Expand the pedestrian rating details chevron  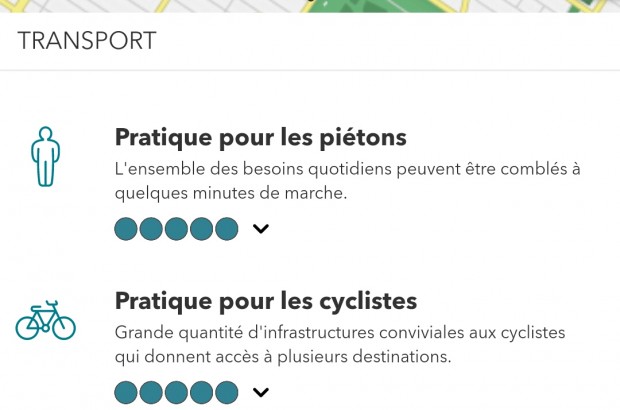pos(261,229)
